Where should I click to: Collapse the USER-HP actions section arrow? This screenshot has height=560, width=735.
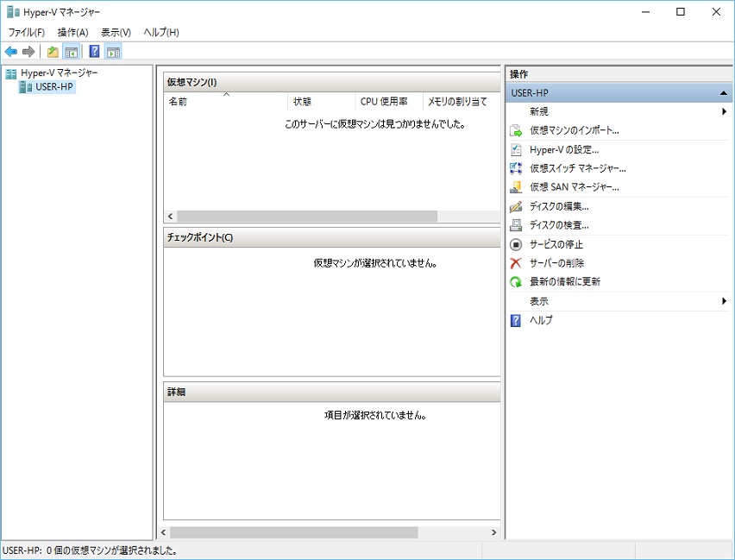coord(723,93)
